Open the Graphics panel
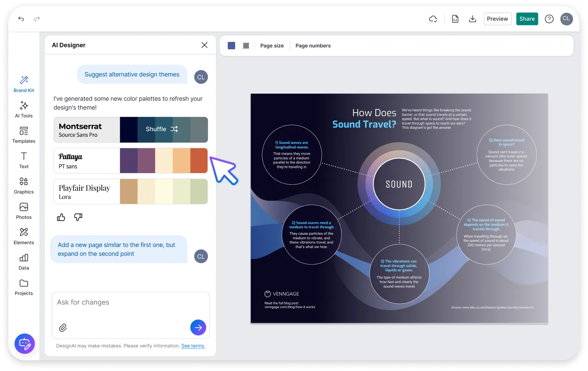 24,185
